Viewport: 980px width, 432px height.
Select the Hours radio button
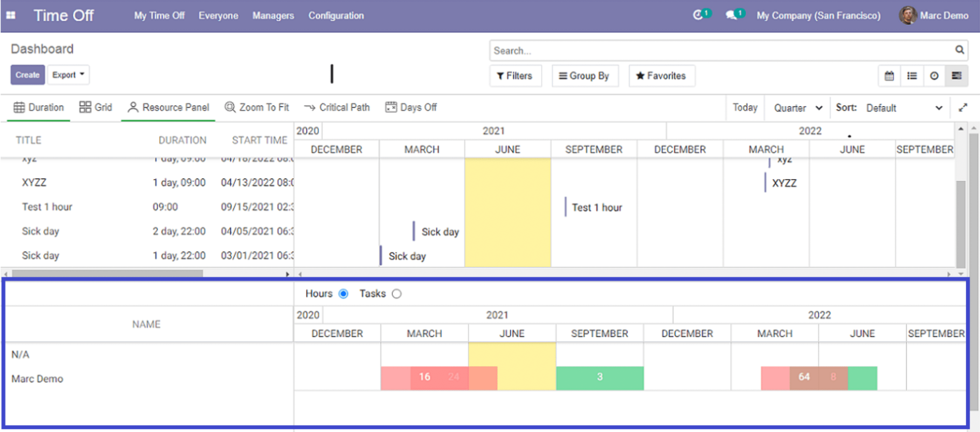pyautogui.click(x=343, y=294)
